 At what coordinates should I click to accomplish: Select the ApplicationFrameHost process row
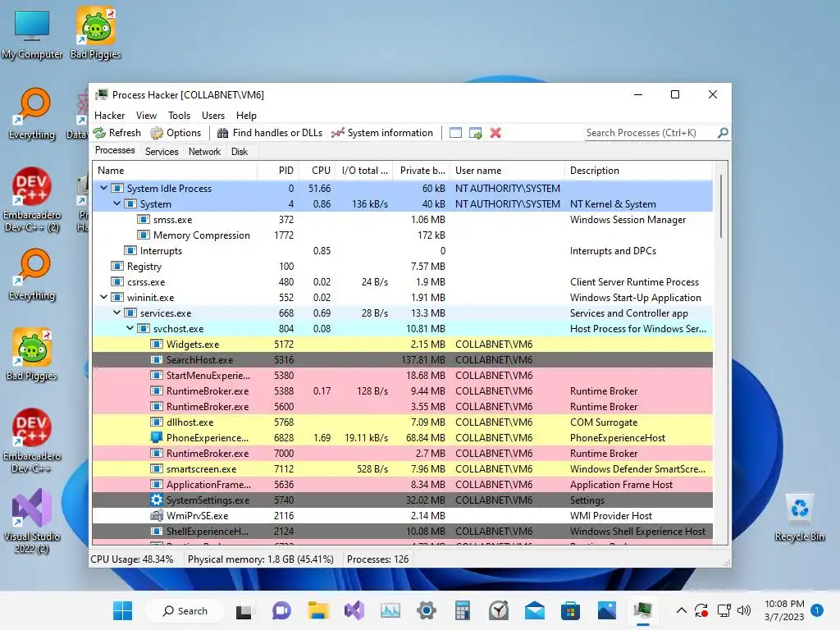[x=402, y=484]
